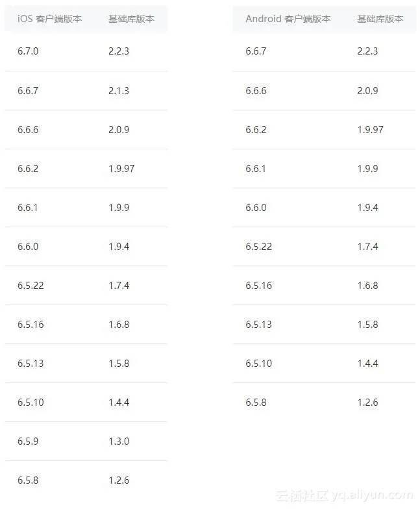Image resolution: width=420 pixels, height=509 pixels.
Task: Click 1.9.97 in the Android table
Action: point(370,129)
